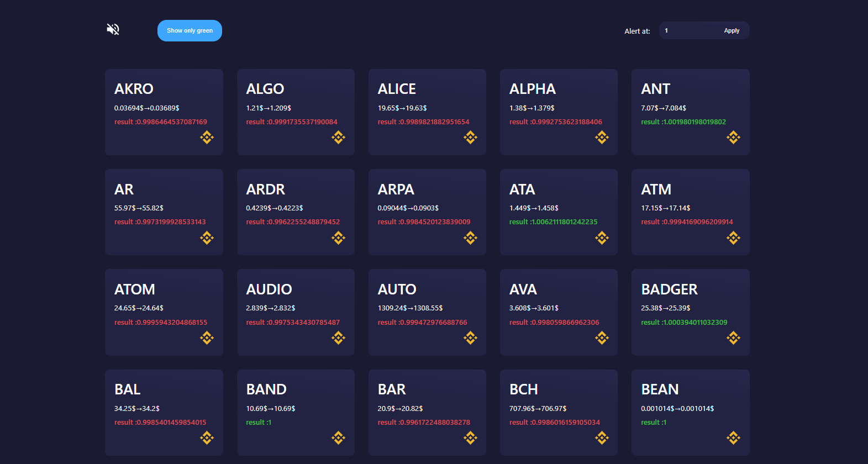Select the ALICE coin title
The height and width of the screenshot is (464, 868).
pos(397,89)
